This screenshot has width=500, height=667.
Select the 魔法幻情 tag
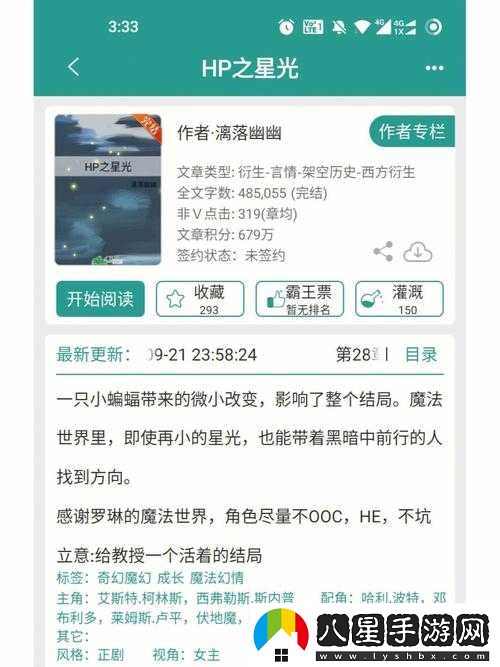[217, 578]
